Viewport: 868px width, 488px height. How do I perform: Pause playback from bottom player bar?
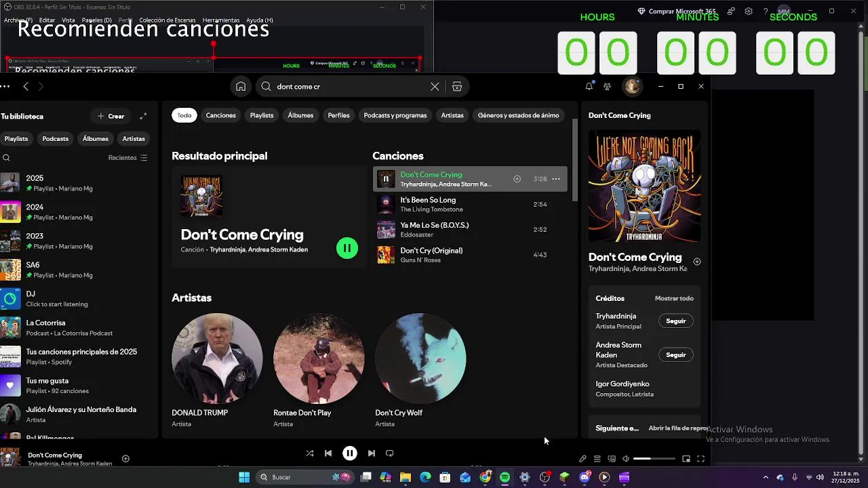coord(350,453)
